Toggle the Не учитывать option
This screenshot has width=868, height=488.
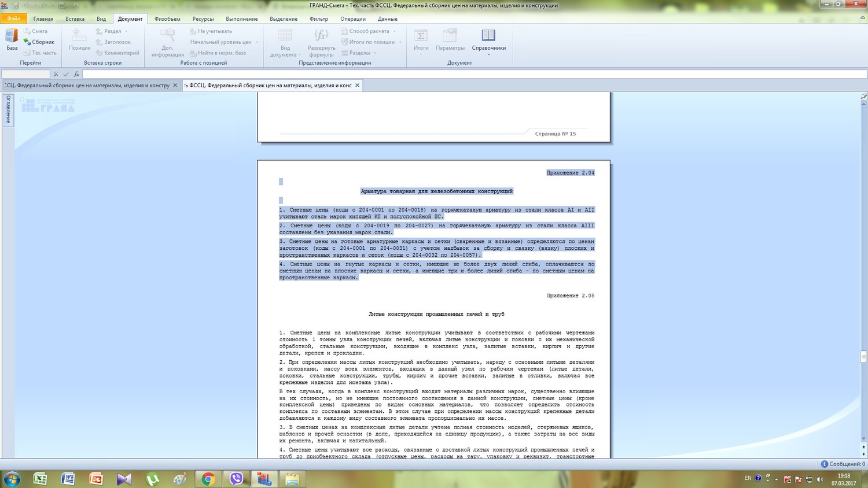click(x=211, y=31)
